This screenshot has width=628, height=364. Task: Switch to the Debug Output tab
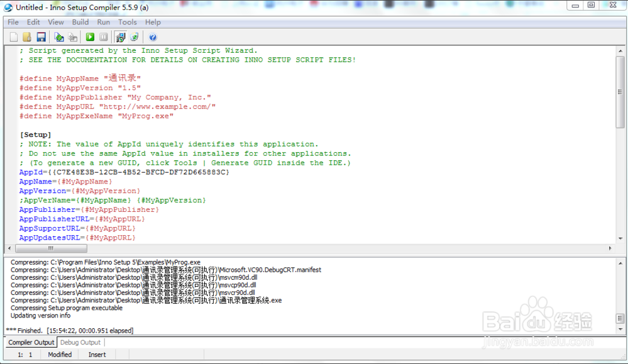[80, 343]
